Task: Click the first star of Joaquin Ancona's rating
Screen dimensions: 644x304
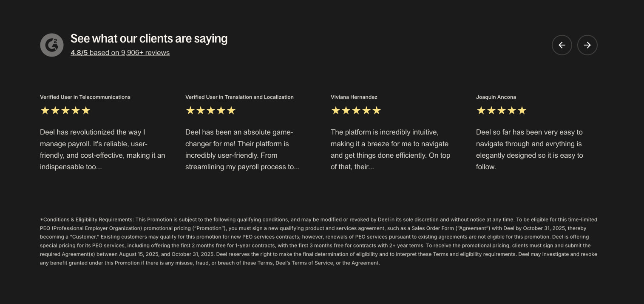Action: [x=481, y=111]
